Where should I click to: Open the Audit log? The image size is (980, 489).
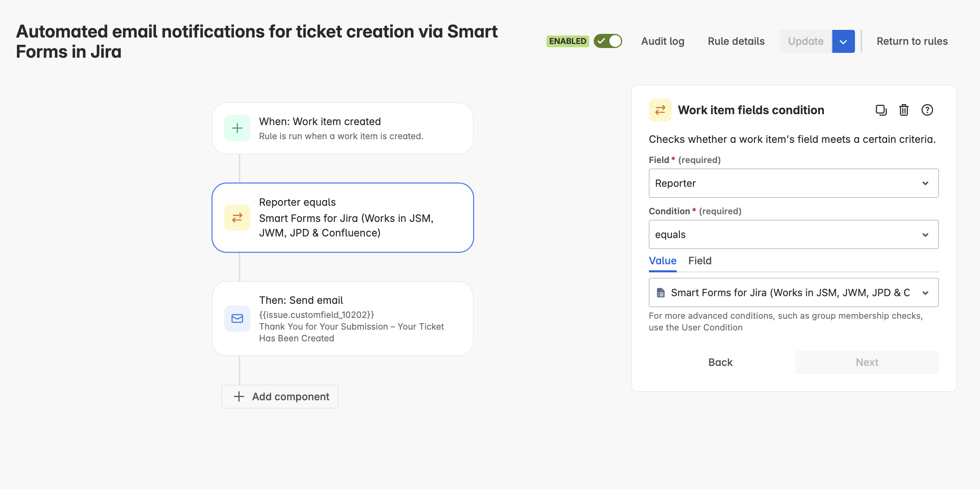663,41
